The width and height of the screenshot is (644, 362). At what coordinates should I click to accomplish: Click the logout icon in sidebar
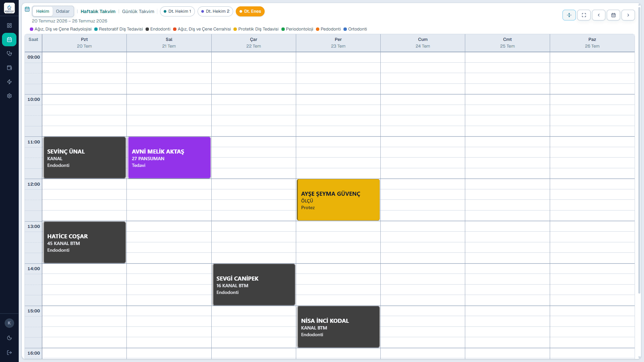(x=9, y=353)
